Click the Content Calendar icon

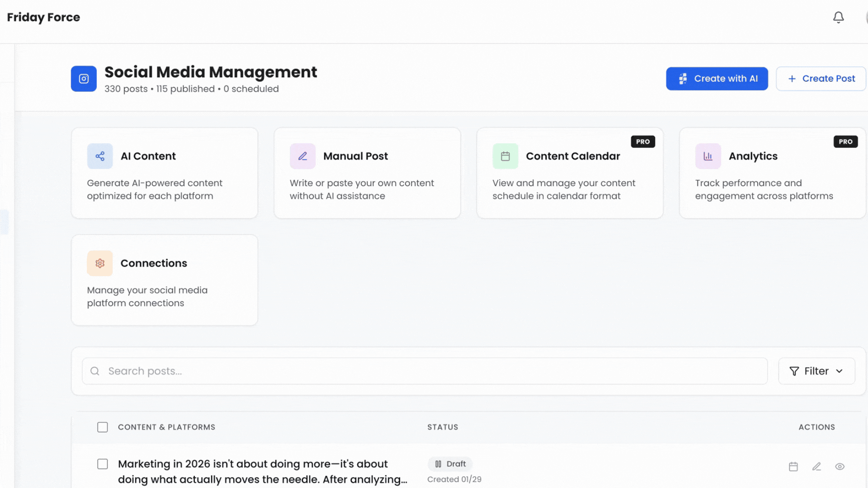505,156
